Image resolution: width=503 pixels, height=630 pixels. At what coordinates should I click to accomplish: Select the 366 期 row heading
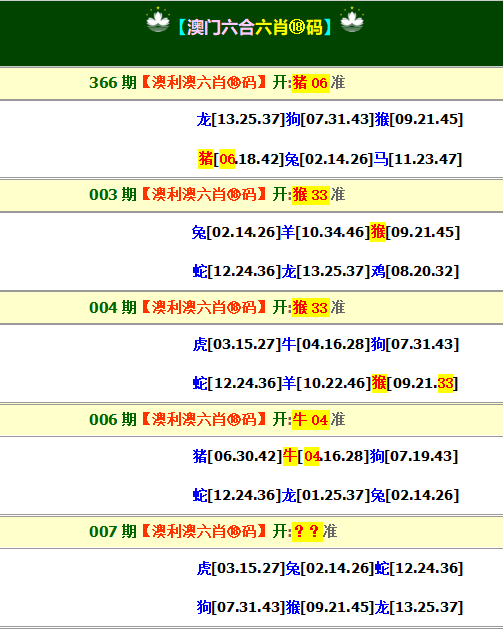pos(252,83)
